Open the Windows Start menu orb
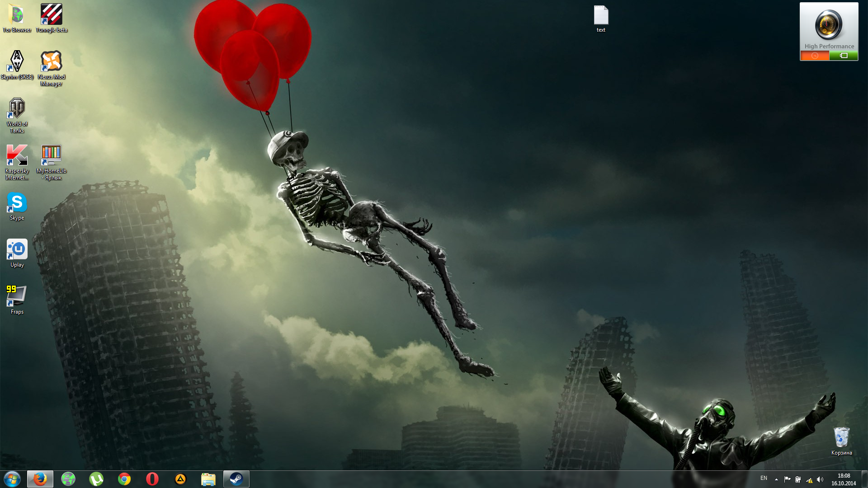The height and width of the screenshot is (488, 868). pyautogui.click(x=12, y=479)
